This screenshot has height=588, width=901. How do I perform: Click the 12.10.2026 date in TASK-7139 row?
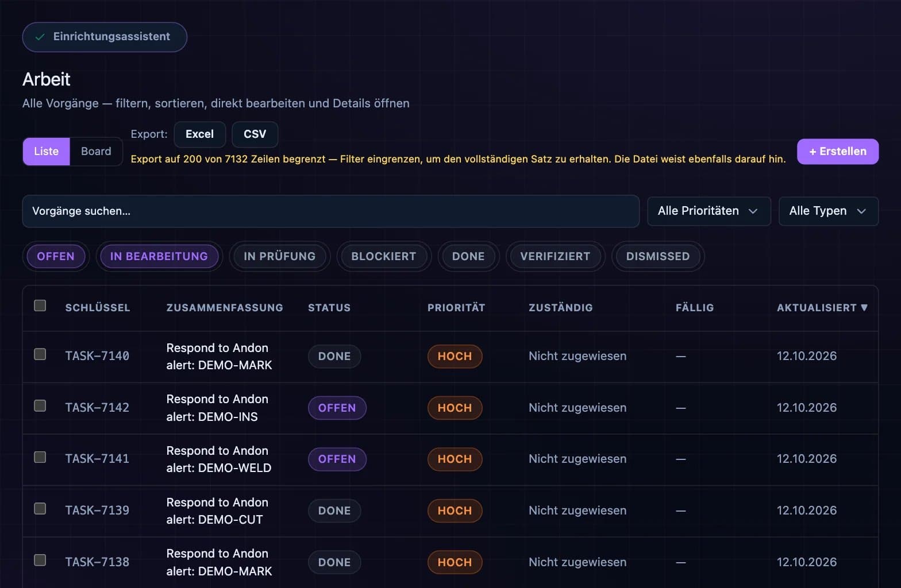(x=807, y=510)
